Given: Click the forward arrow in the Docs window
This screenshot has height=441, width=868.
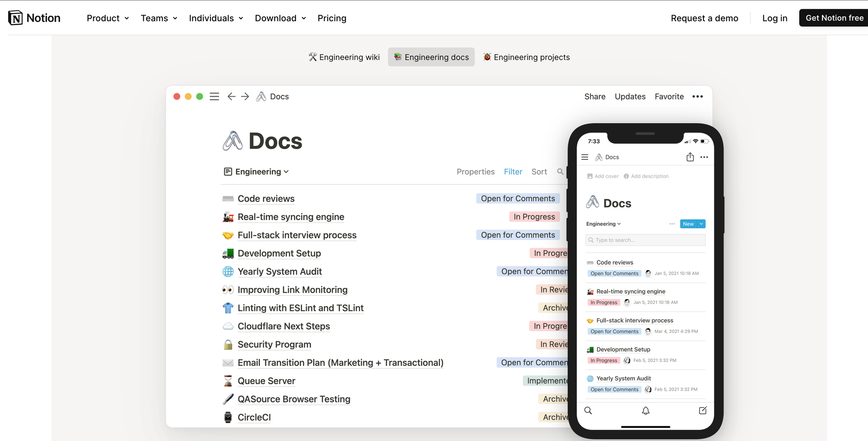Looking at the screenshot, I should [x=245, y=96].
